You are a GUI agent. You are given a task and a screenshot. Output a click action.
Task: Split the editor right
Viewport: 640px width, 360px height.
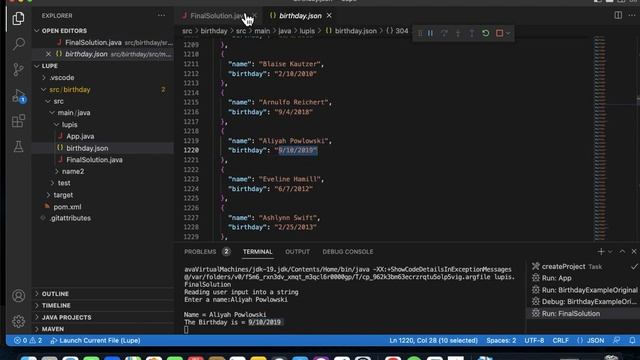(x=618, y=16)
